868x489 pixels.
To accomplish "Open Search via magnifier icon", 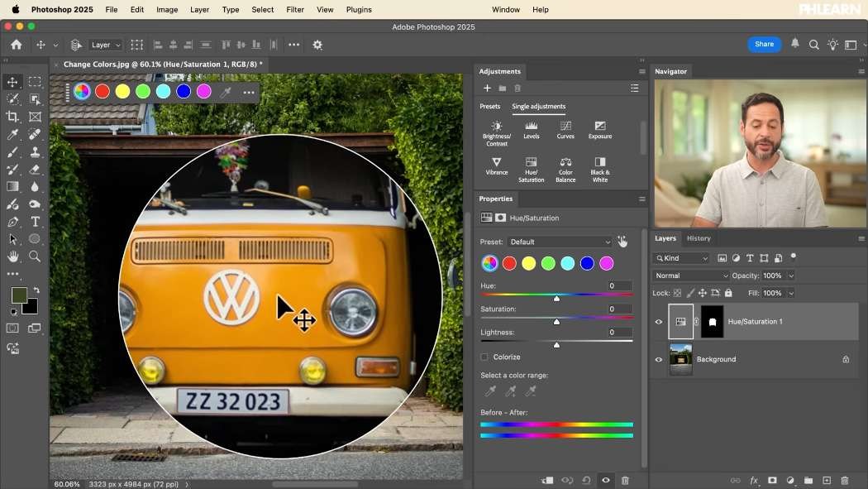I will 813,45.
